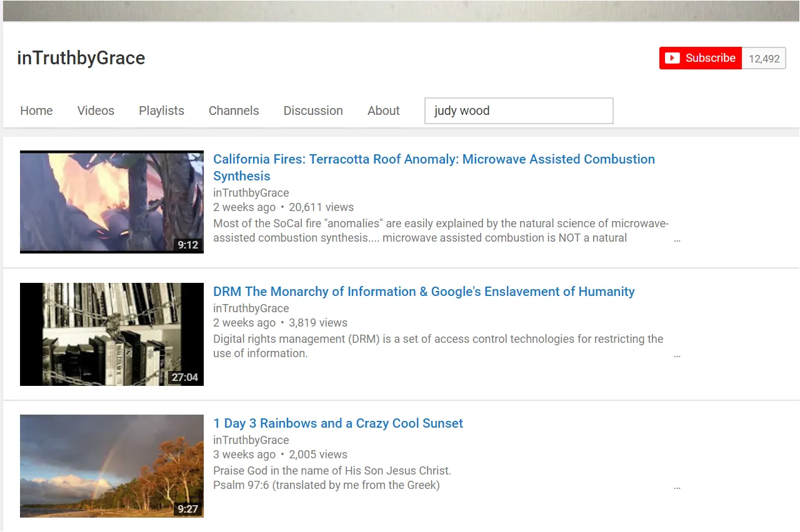
Task: Click inTruthbyGrace uploader link under Rainbows video
Action: pyautogui.click(x=251, y=440)
